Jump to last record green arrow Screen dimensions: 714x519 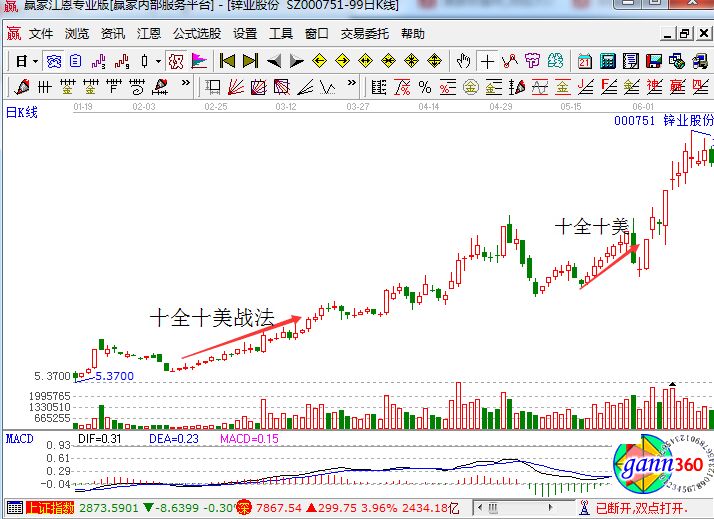pos(250,61)
